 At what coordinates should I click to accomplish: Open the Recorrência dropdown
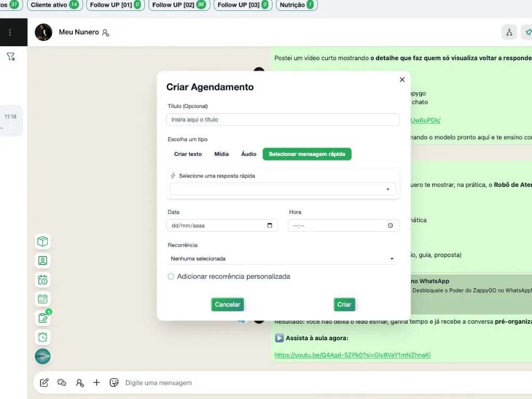coord(283,258)
